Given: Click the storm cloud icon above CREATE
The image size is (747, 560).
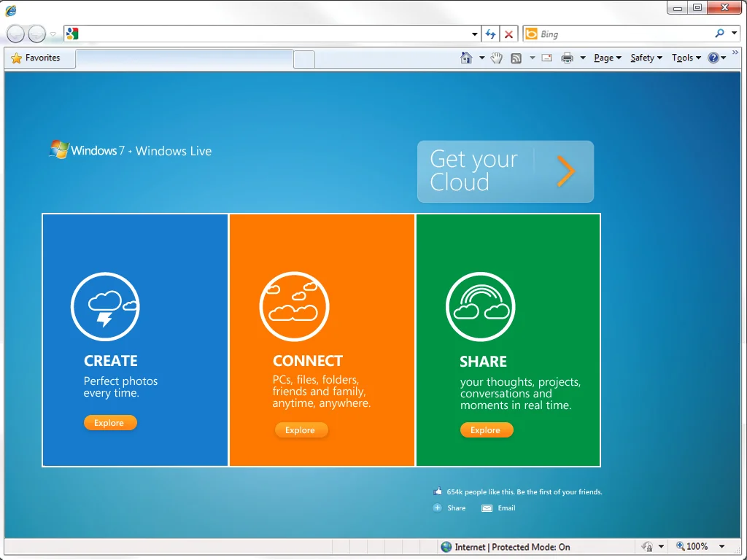Looking at the screenshot, I should 105,307.
